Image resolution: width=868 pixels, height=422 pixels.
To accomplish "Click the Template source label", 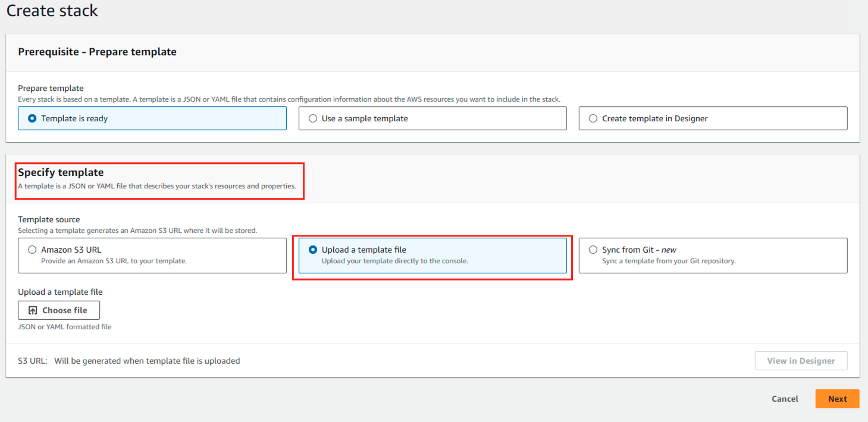I will coord(49,219).
